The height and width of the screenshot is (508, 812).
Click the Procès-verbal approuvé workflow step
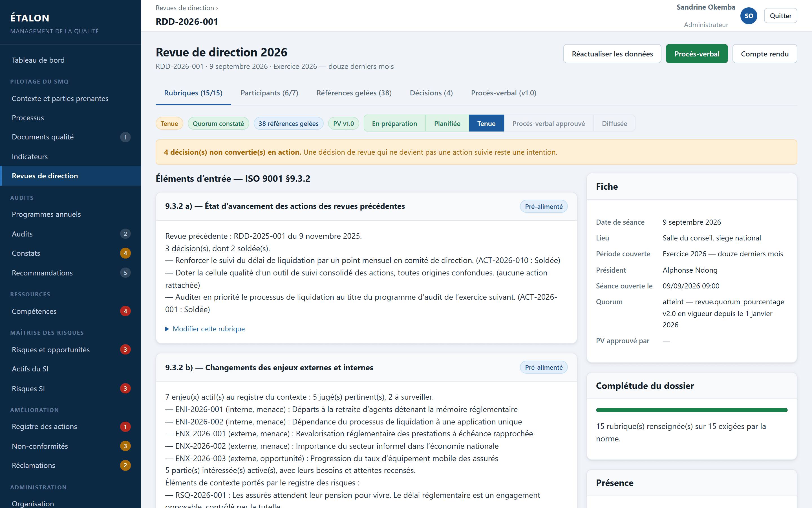(x=548, y=123)
